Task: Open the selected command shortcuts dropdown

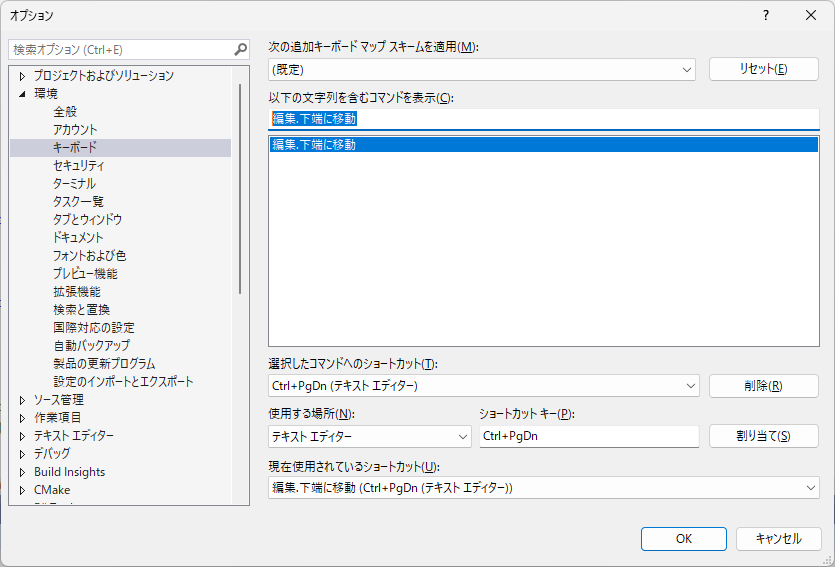Action: (484, 386)
